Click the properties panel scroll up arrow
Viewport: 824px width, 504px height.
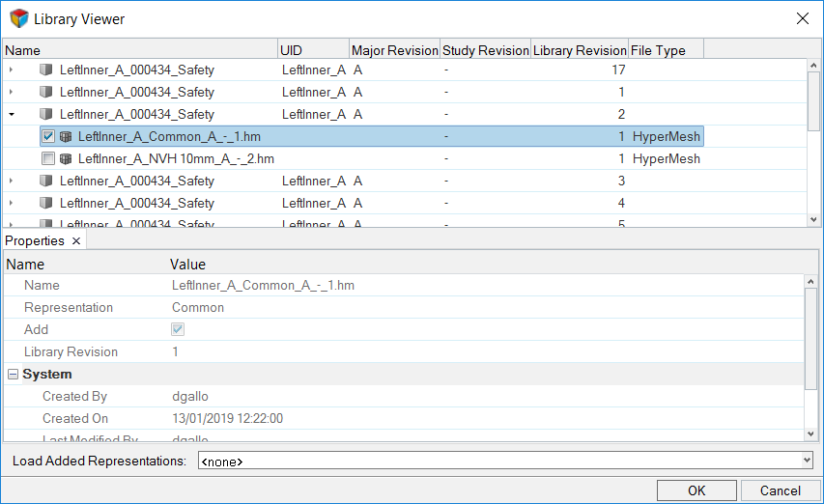(810, 282)
